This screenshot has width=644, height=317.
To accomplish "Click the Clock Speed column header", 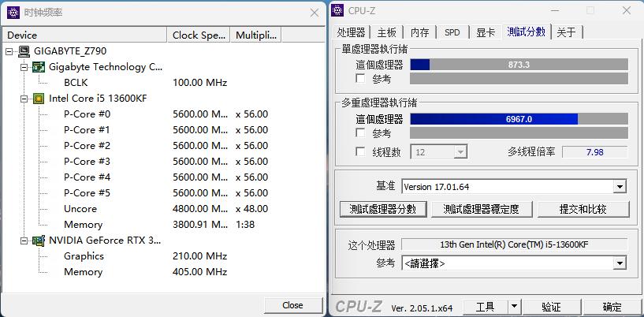I will pyautogui.click(x=199, y=35).
